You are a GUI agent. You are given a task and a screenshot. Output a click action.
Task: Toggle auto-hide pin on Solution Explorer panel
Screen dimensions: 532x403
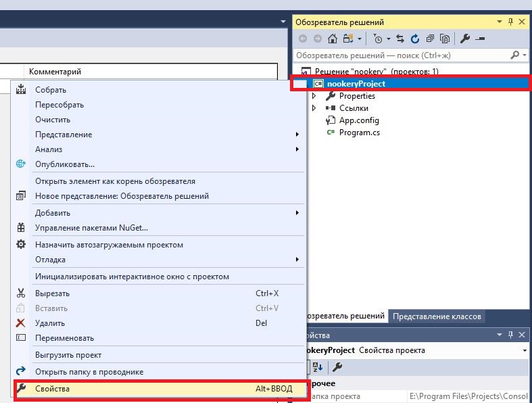point(510,22)
